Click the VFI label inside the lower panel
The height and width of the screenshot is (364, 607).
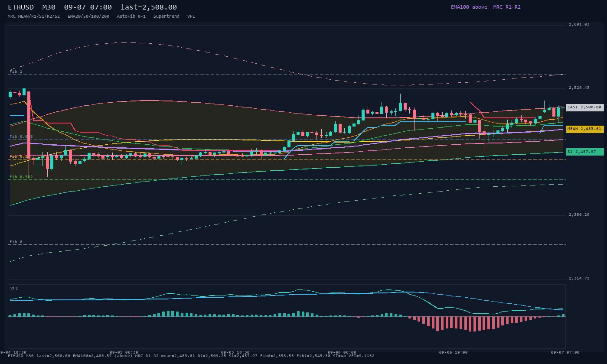14,288
